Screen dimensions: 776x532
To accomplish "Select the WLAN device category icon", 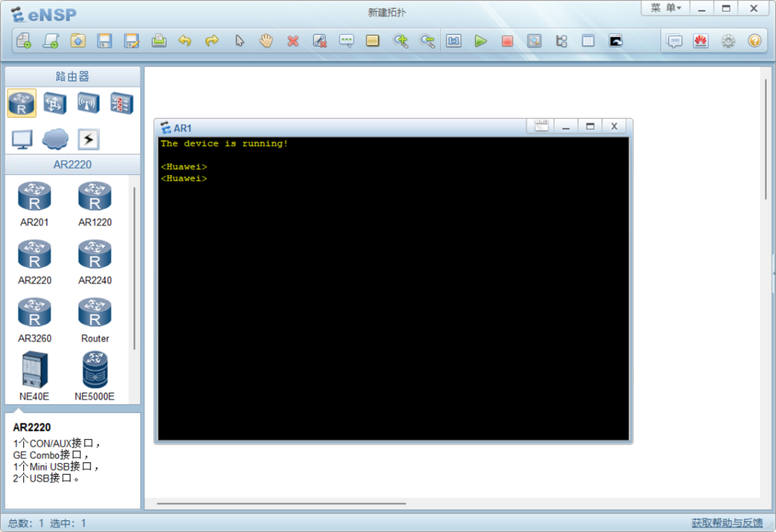I will click(89, 103).
